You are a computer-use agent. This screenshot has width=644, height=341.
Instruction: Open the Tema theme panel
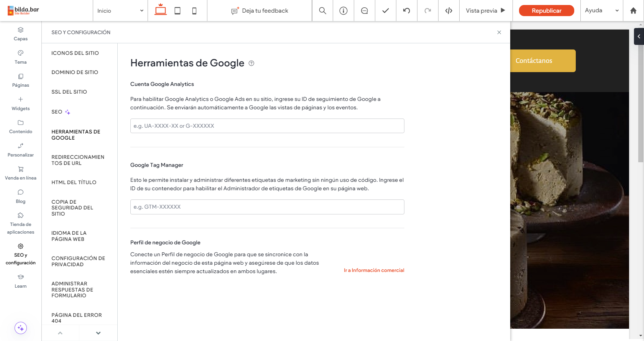pyautogui.click(x=21, y=57)
